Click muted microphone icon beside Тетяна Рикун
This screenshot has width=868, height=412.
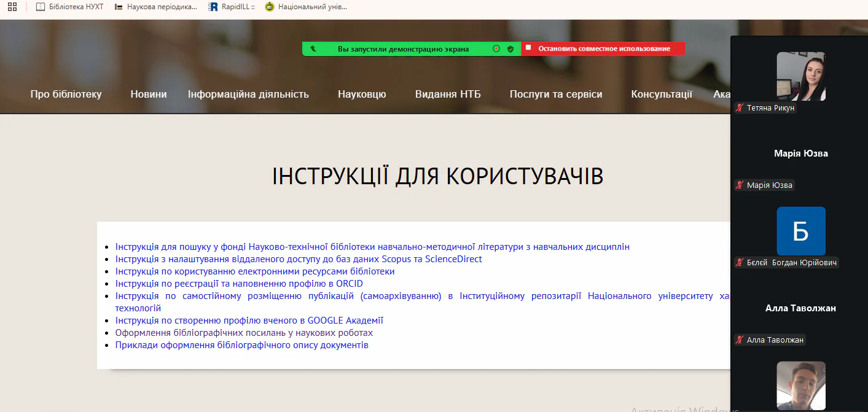click(x=740, y=108)
